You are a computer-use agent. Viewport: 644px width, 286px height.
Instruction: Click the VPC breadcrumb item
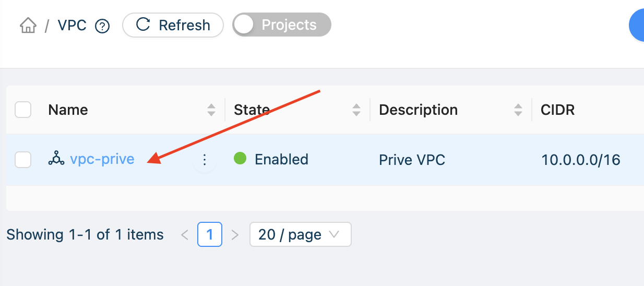72,25
